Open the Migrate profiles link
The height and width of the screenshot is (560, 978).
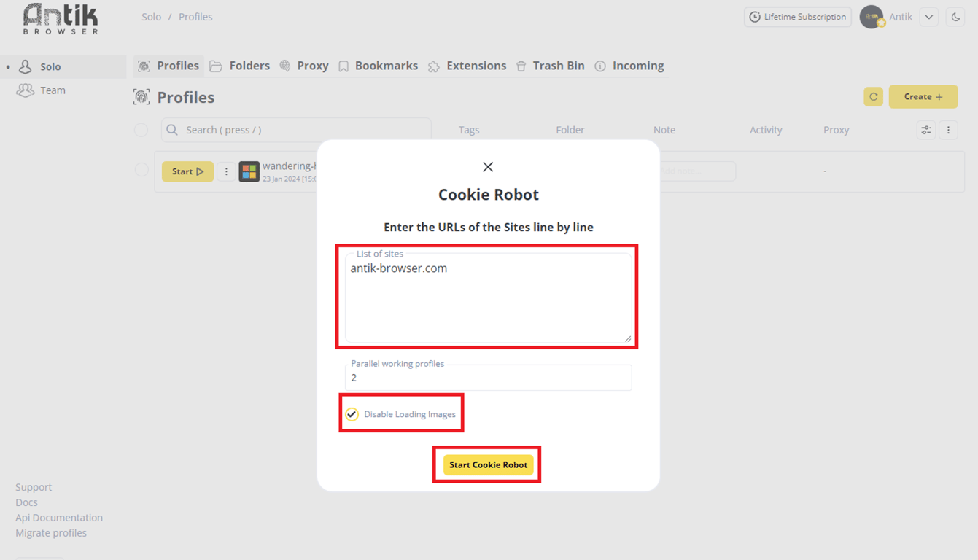[51, 533]
